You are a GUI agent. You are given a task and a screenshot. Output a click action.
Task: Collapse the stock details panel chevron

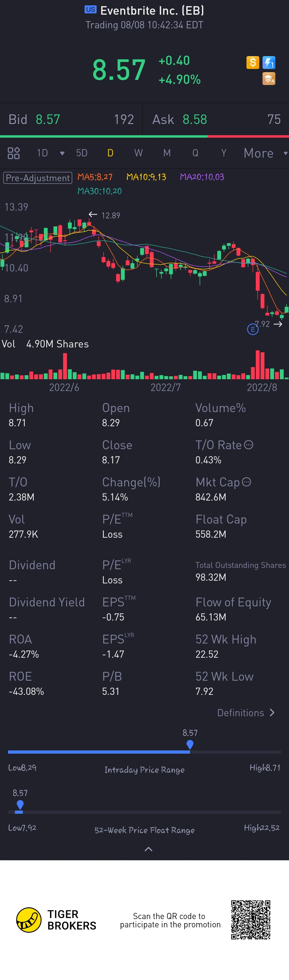point(149,849)
